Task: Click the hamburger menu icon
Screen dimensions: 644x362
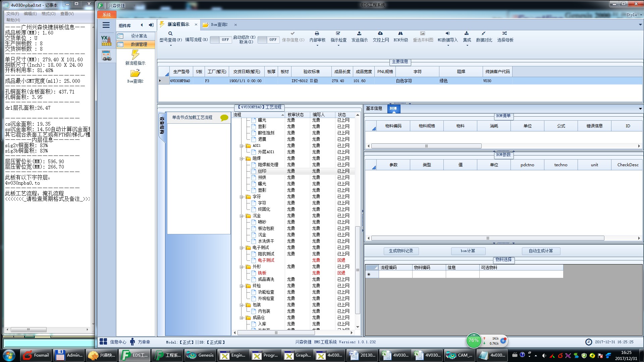Action: 106,25
